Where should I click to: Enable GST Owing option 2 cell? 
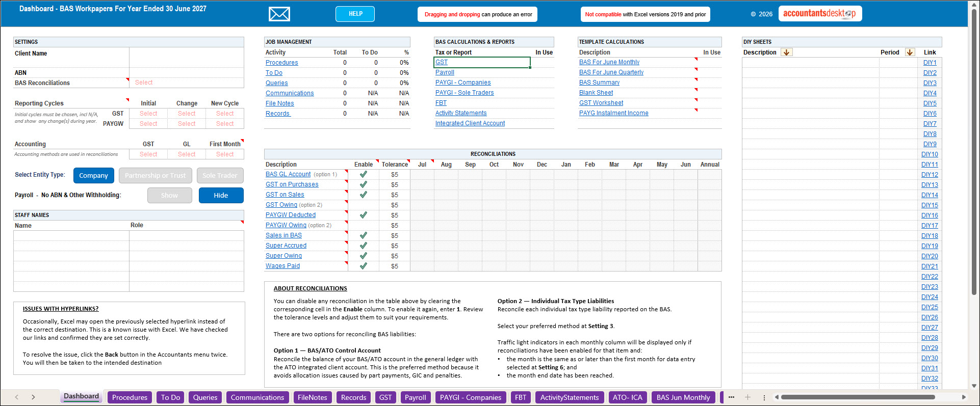pyautogui.click(x=364, y=205)
